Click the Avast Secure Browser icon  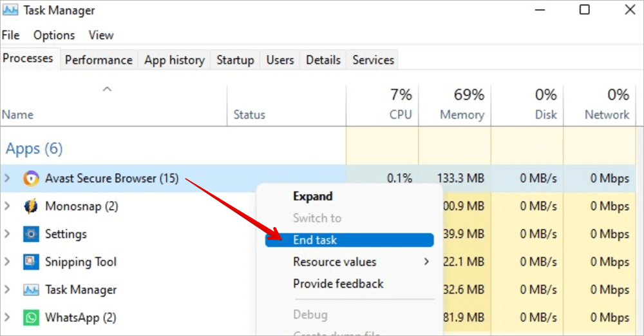click(x=30, y=179)
